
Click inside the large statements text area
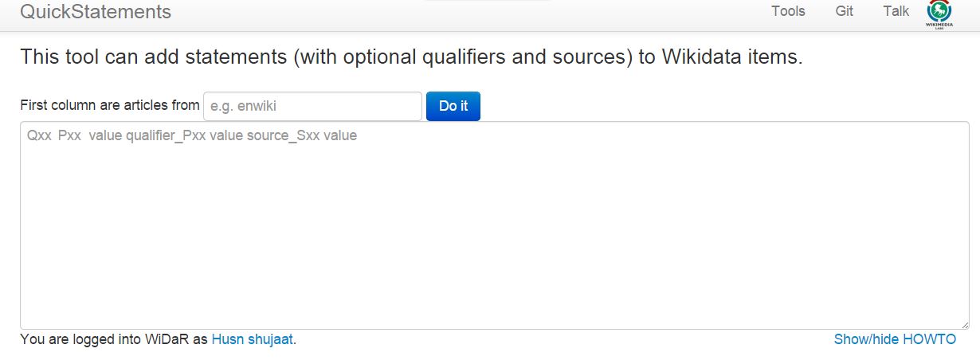[x=494, y=231]
